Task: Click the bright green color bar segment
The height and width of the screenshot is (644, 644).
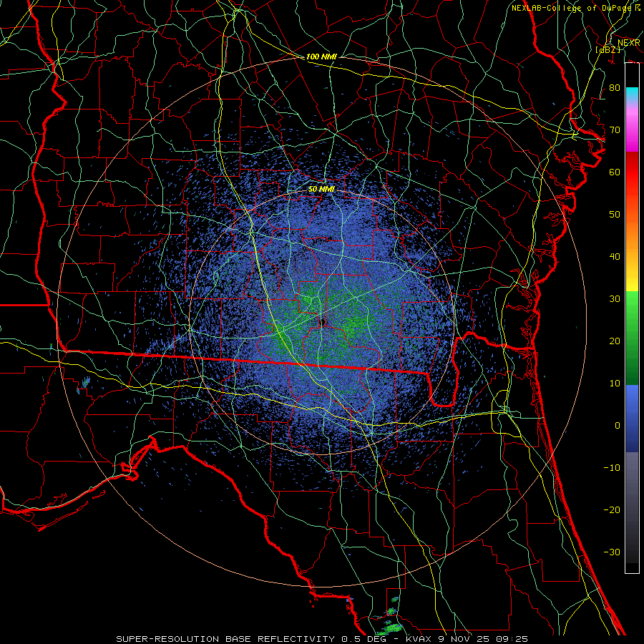Action: point(632,306)
